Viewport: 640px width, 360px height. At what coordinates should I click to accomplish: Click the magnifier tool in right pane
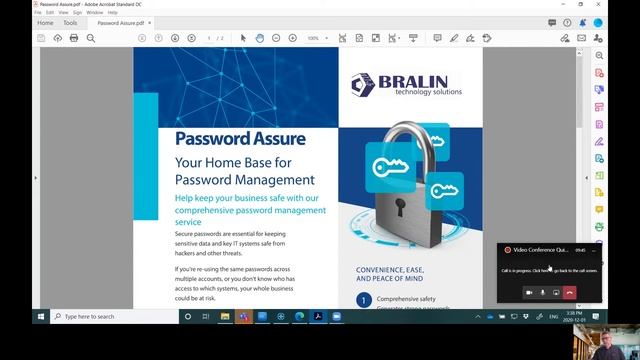599,56
